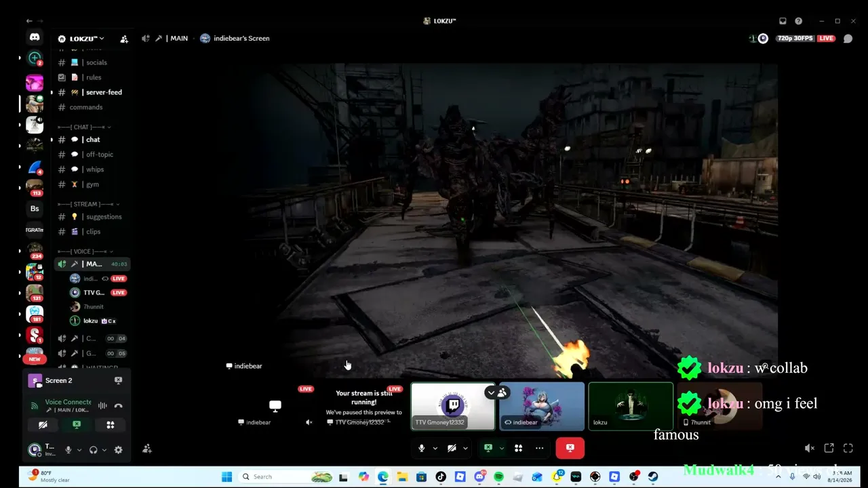Hide participants chevron button above tiles
The width and height of the screenshot is (868, 488).
[x=491, y=392]
